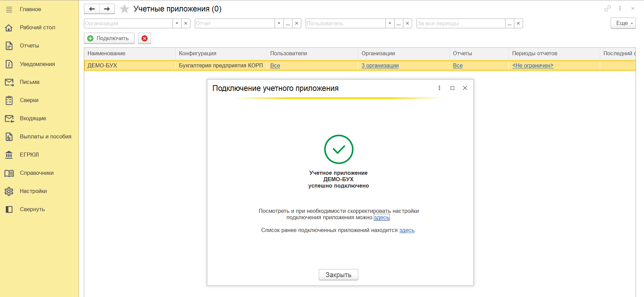Open Справочники section

(x=37, y=173)
